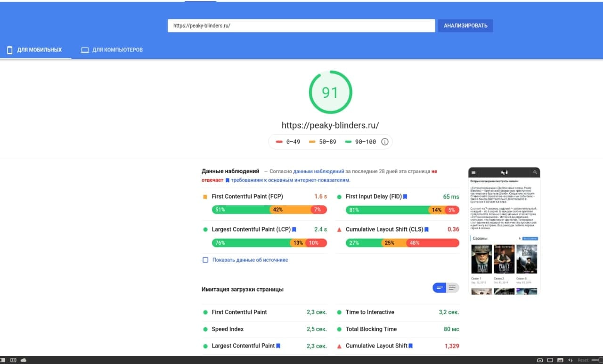The width and height of the screenshot is (603, 364).
Task: Click the Total Blocking Time metric row
Action: click(x=398, y=329)
